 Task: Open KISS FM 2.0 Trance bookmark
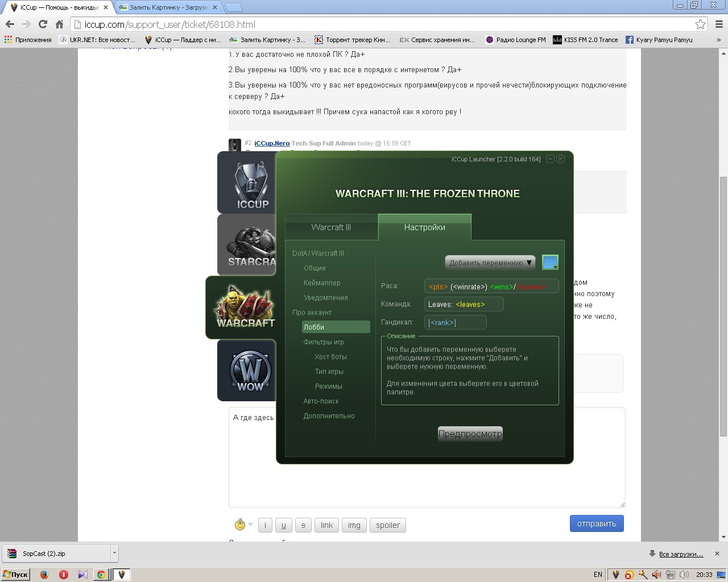click(586, 40)
